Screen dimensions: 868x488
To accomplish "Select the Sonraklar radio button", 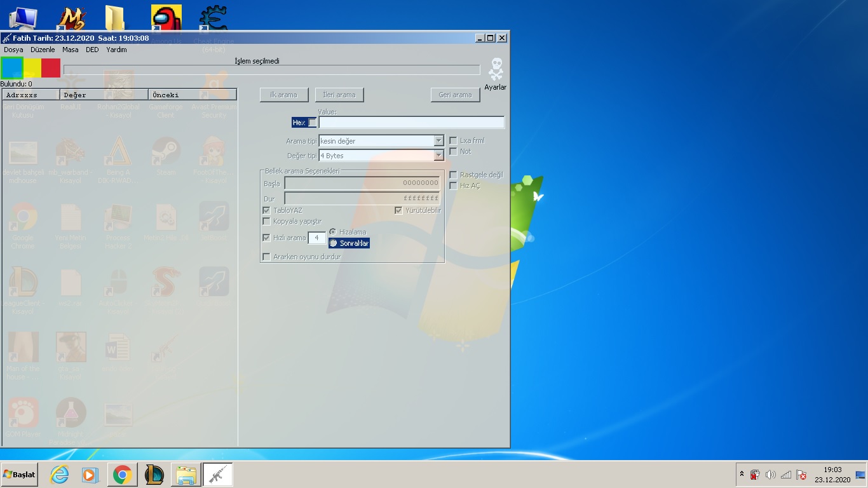I will (x=333, y=243).
